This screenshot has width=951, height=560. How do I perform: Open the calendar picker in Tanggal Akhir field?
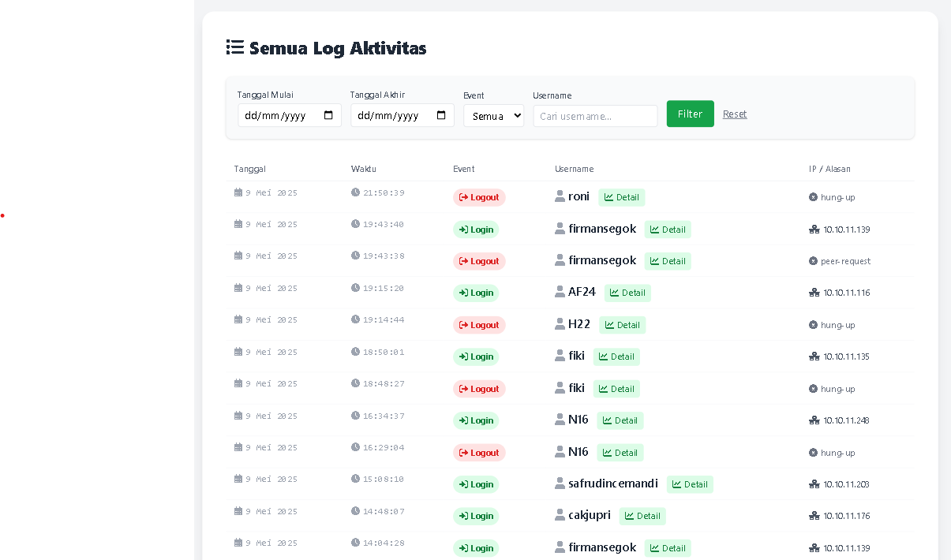tap(442, 115)
